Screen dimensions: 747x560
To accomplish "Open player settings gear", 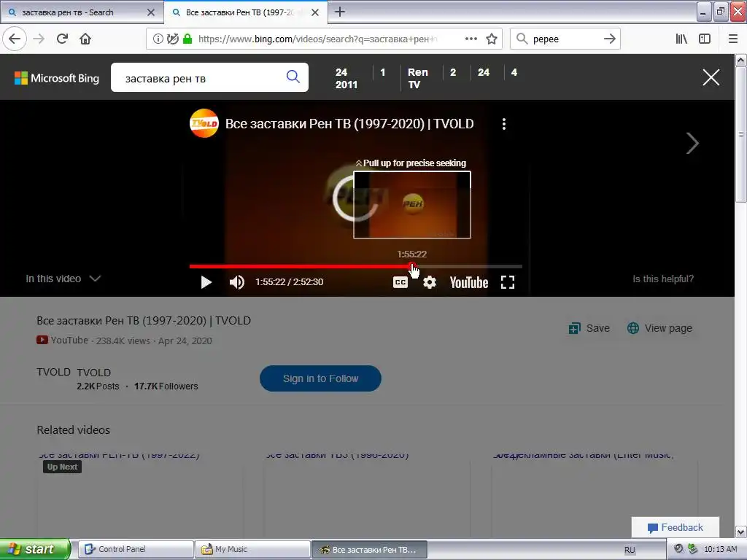I will pos(429,282).
